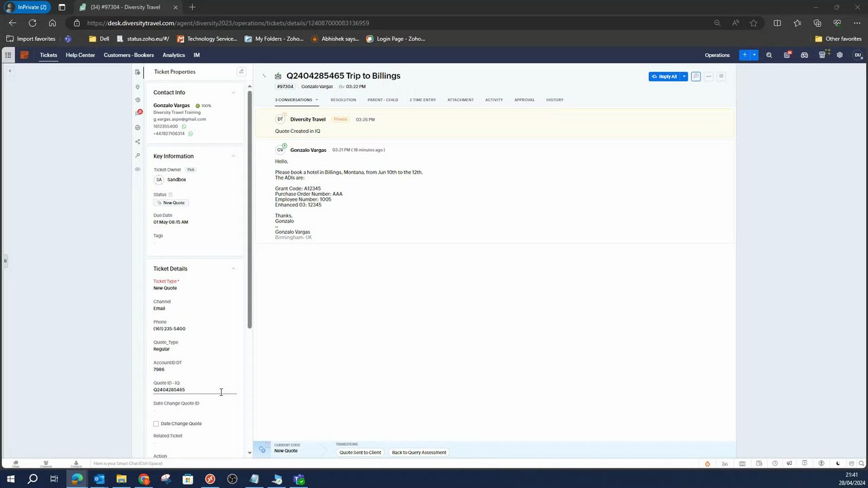This screenshot has height=488, width=868.
Task: Click the Back to Query Assessment transition
Action: pos(419,452)
